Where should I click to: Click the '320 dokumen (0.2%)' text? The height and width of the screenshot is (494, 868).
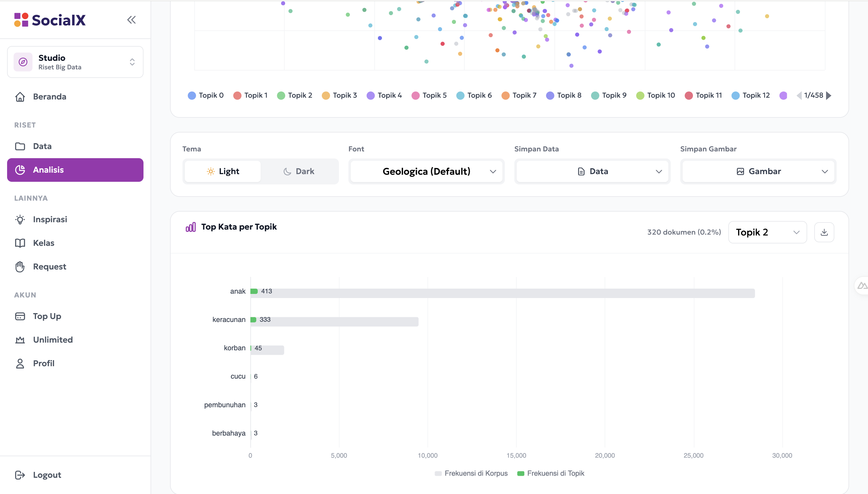coord(684,233)
